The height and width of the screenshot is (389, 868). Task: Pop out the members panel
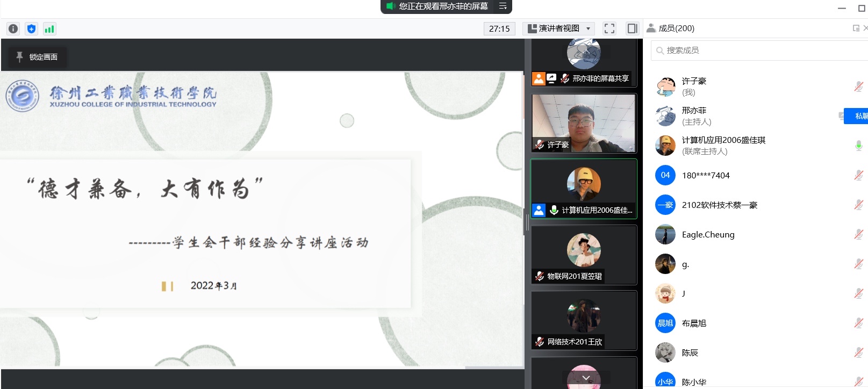coord(856,28)
